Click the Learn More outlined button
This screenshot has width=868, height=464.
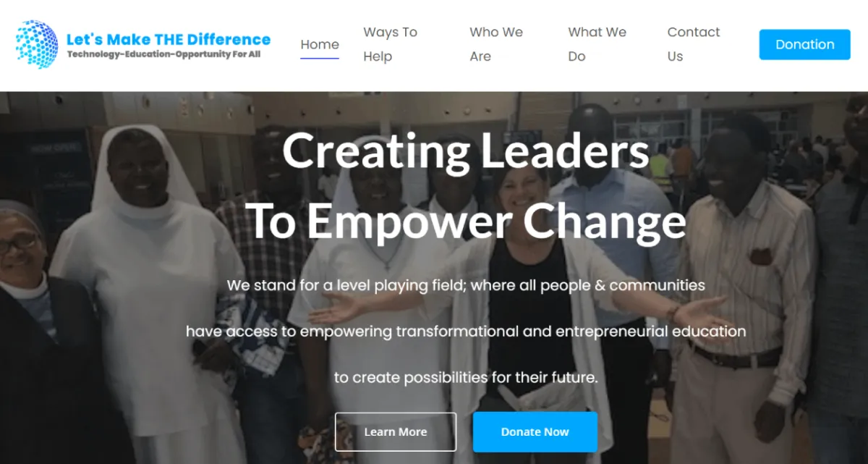click(396, 431)
